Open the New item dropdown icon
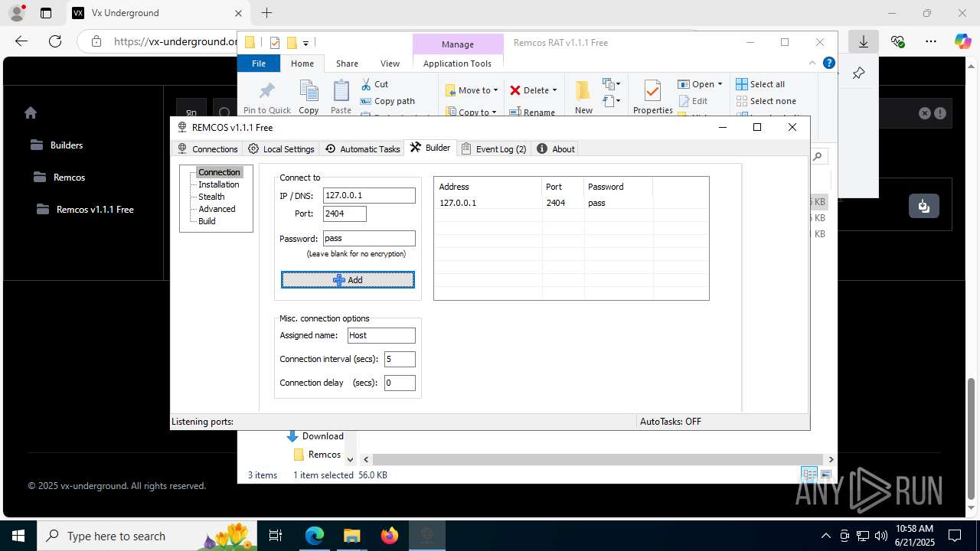Image resolution: width=980 pixels, height=551 pixels. point(611,84)
